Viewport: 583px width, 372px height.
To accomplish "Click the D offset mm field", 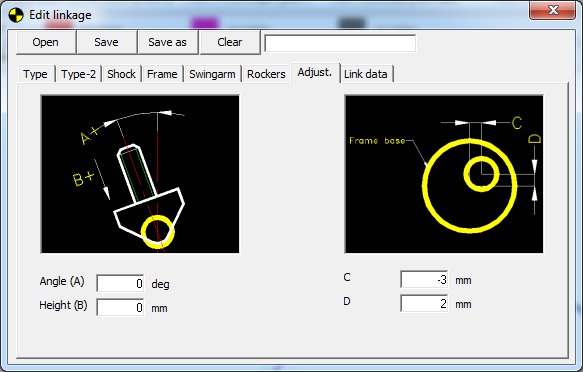I will click(x=424, y=304).
